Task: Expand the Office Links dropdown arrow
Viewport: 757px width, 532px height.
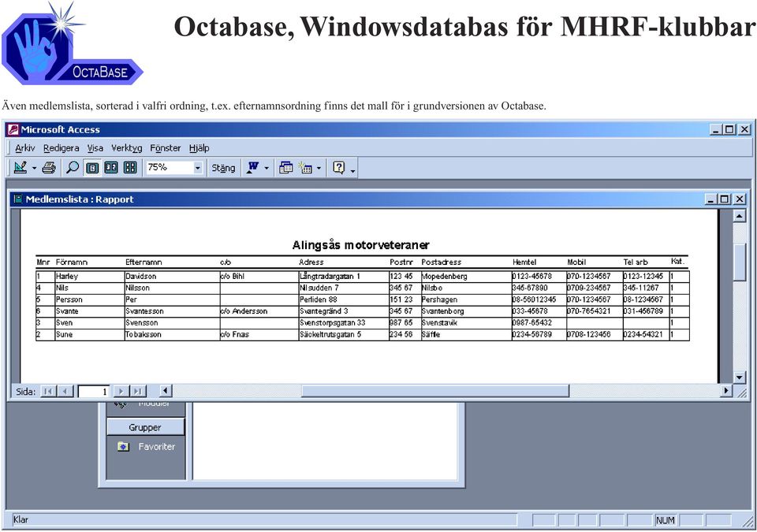Action: click(267, 168)
